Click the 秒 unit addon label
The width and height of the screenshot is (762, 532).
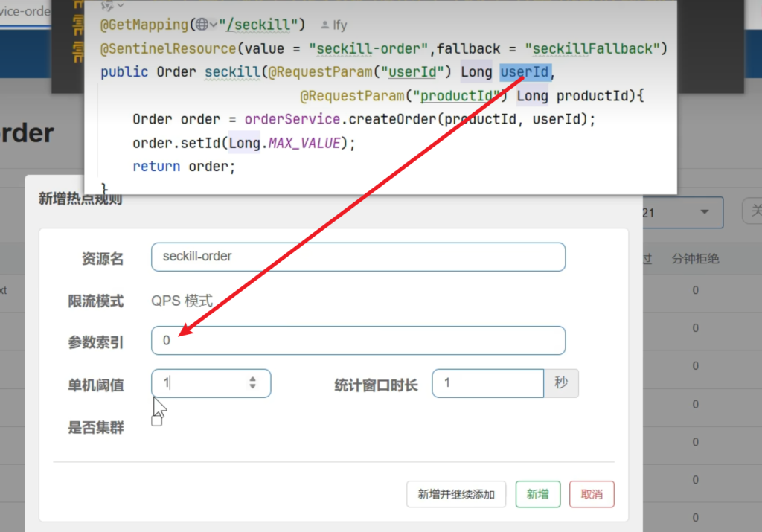pyautogui.click(x=561, y=383)
